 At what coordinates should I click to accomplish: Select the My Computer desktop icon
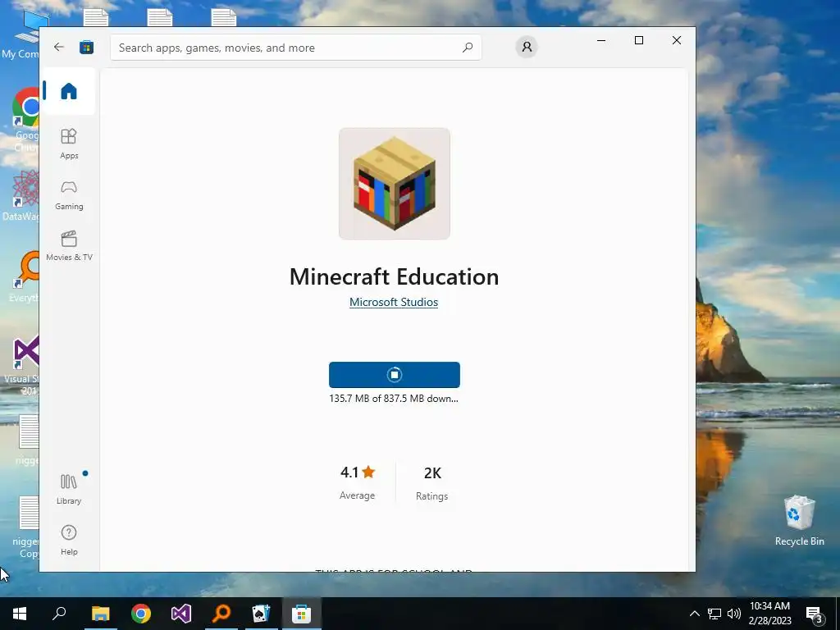click(21, 34)
